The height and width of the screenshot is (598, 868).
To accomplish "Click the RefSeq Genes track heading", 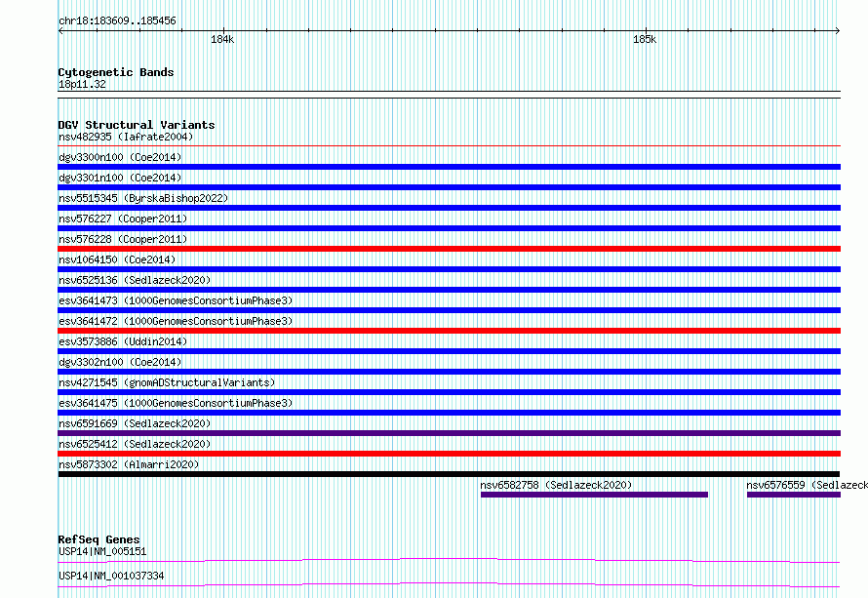I will (99, 539).
